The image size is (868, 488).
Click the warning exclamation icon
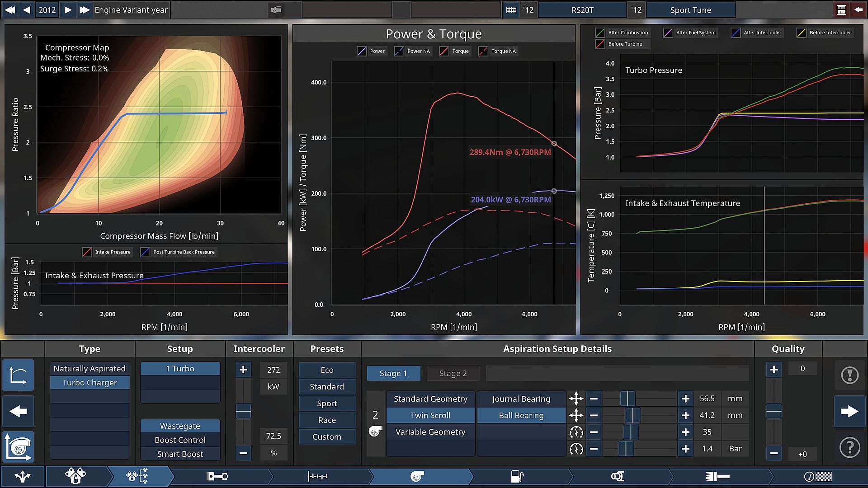tap(849, 375)
